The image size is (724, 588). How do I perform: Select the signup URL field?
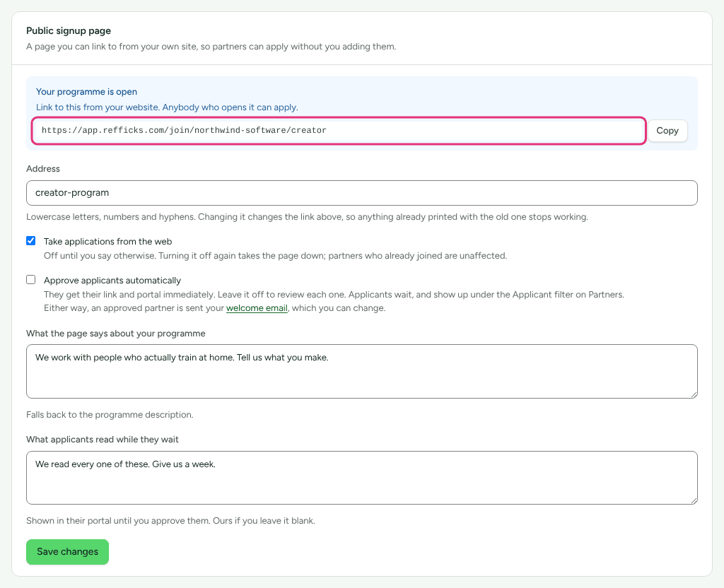click(339, 131)
